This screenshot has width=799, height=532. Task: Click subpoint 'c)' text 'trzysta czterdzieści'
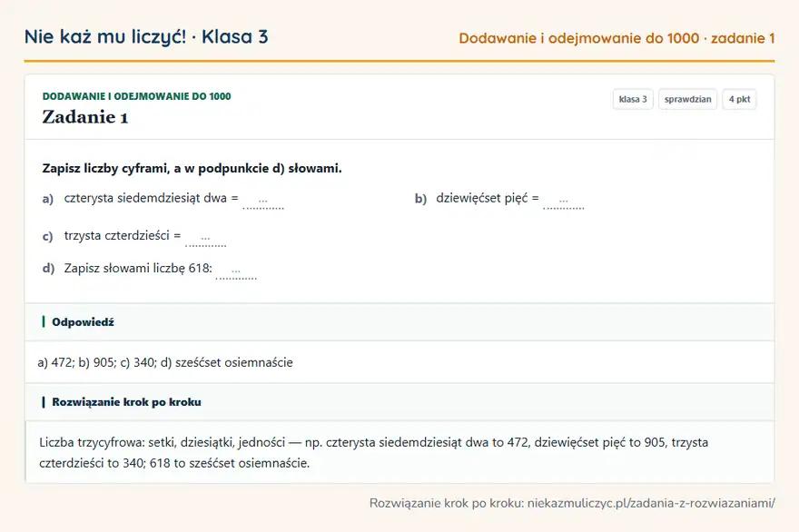click(x=117, y=236)
